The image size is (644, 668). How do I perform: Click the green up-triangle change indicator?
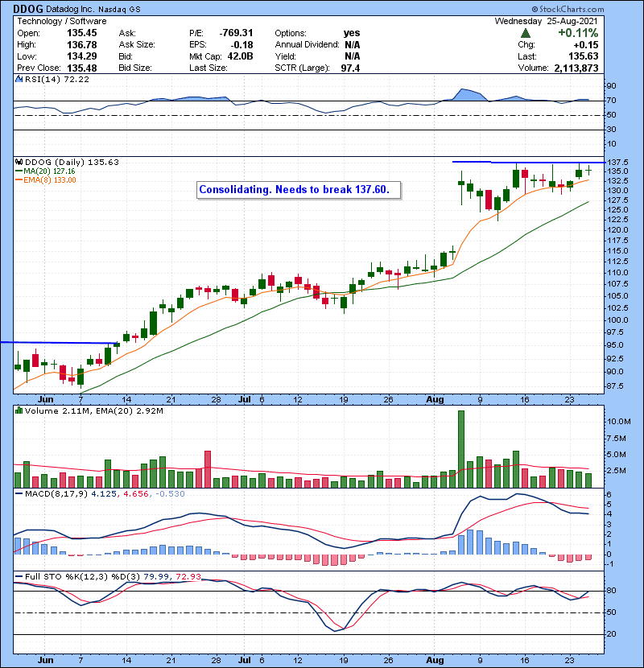coord(525,33)
